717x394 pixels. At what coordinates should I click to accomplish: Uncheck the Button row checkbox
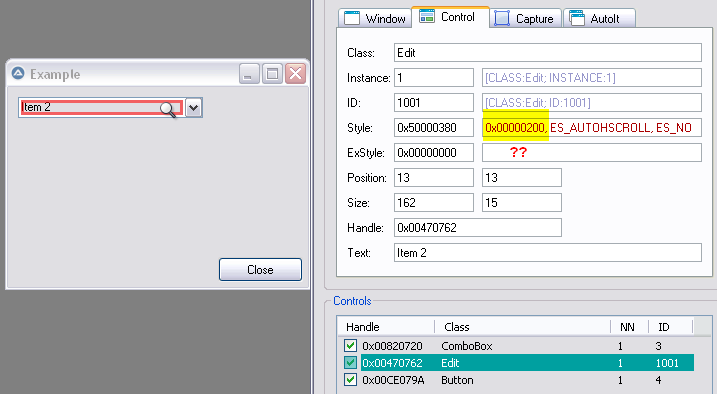(350, 380)
